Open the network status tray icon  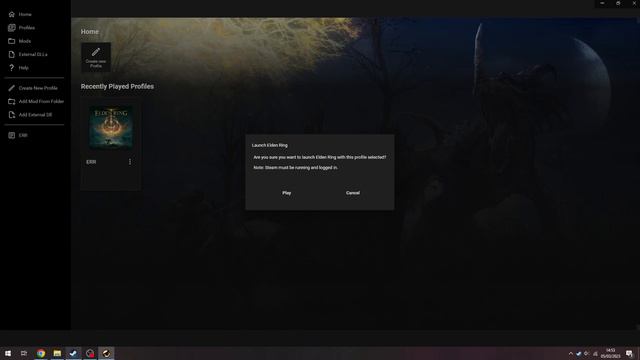[x=595, y=353]
